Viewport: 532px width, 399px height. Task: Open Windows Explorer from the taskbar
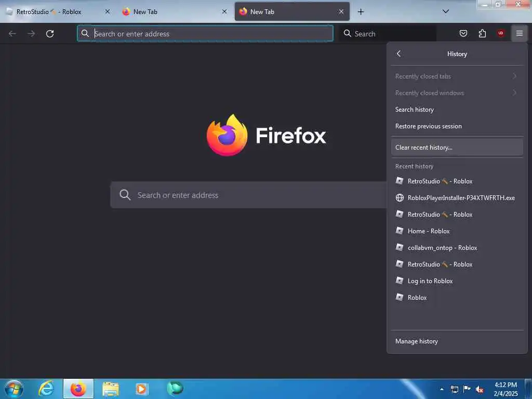coord(111,389)
